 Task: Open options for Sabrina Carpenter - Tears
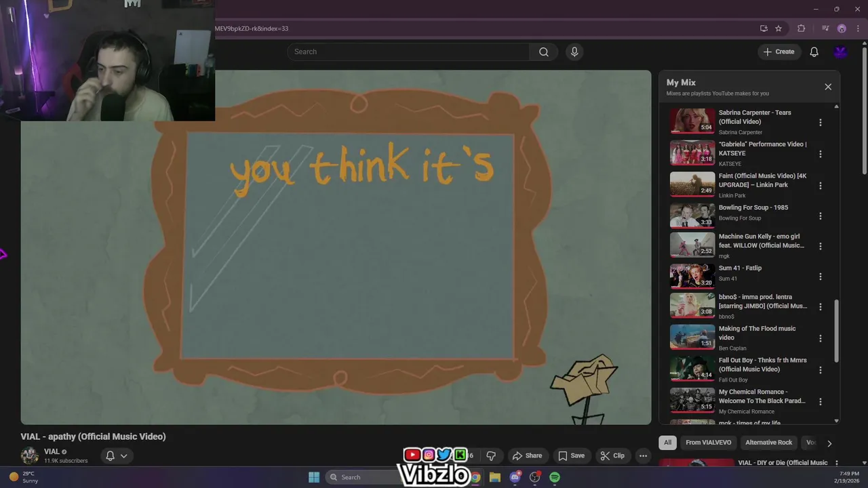pos(820,123)
